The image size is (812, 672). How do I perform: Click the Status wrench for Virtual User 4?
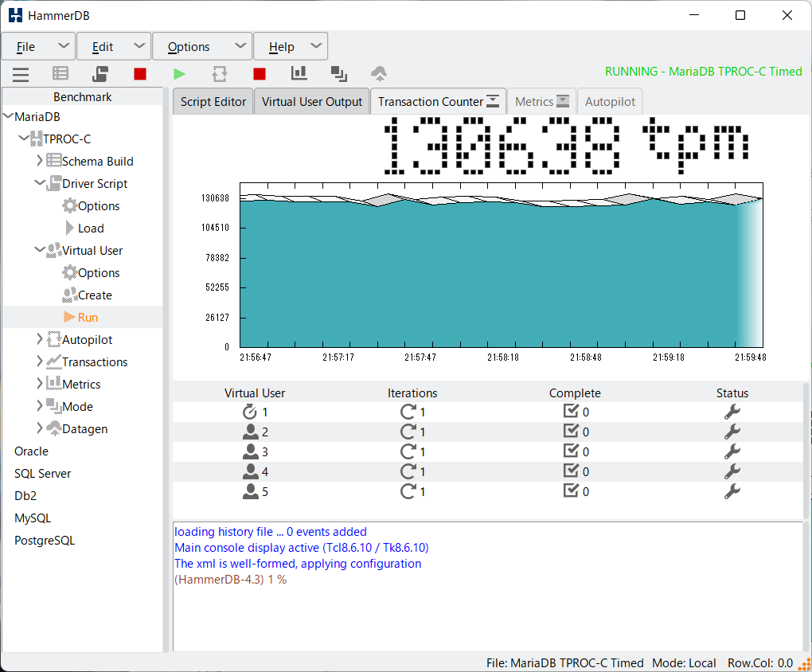(x=732, y=471)
